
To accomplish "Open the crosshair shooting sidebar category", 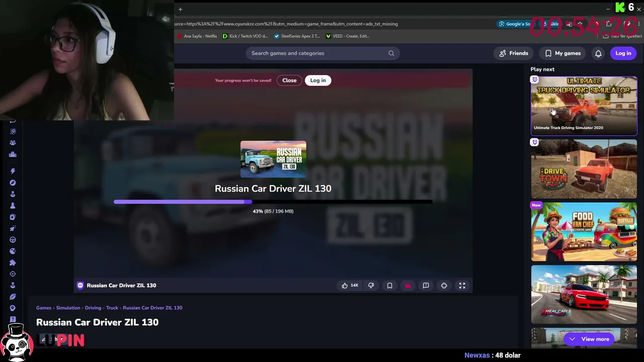I will click(13, 274).
